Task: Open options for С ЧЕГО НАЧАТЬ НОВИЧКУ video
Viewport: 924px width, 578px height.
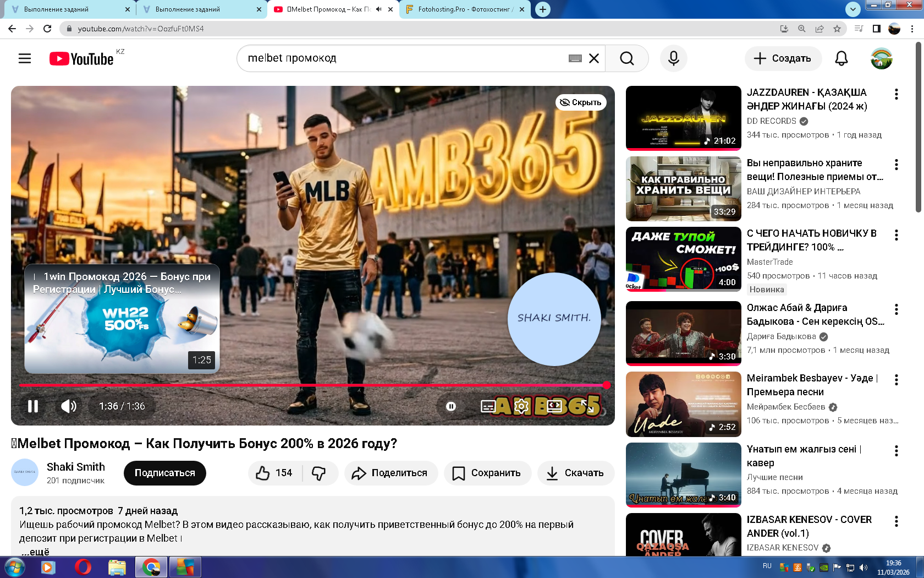Action: coord(897,235)
